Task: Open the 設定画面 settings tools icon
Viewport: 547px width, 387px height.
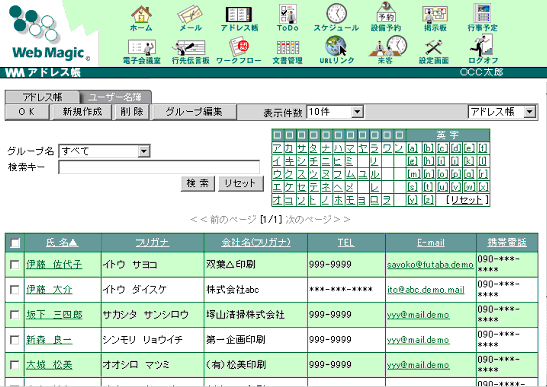Action: pyautogui.click(x=434, y=51)
